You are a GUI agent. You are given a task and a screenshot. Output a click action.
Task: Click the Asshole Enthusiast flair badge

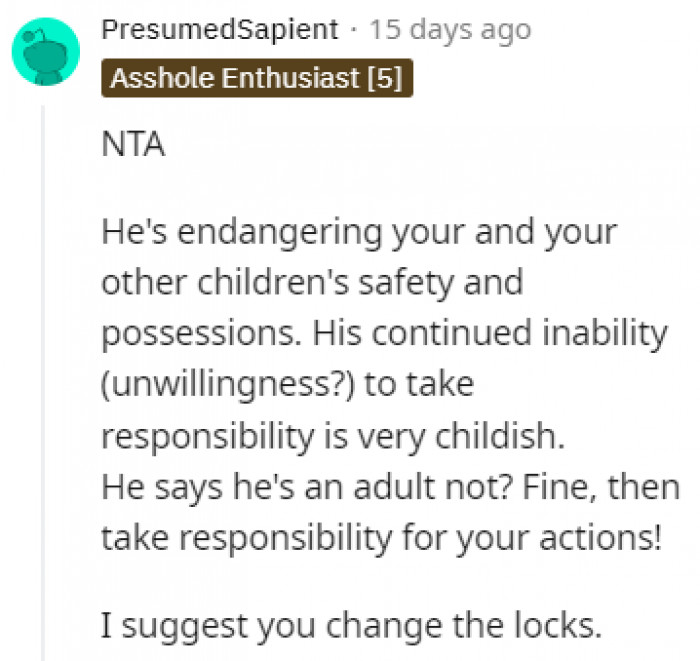pyautogui.click(x=256, y=79)
